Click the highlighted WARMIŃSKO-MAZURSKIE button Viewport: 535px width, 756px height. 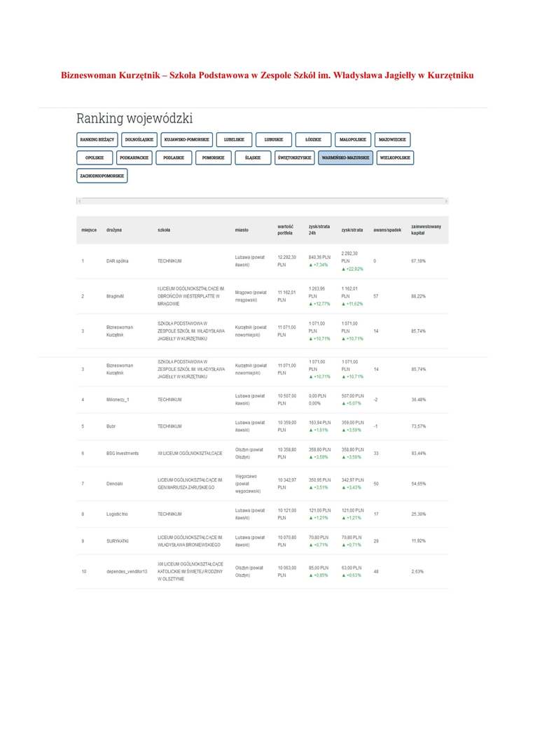coord(345,157)
